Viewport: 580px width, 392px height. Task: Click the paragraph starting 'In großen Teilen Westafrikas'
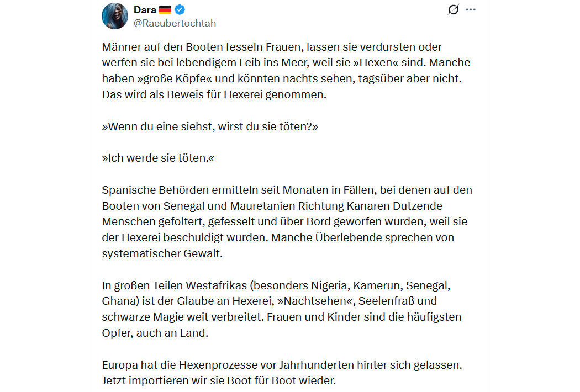tap(282, 309)
